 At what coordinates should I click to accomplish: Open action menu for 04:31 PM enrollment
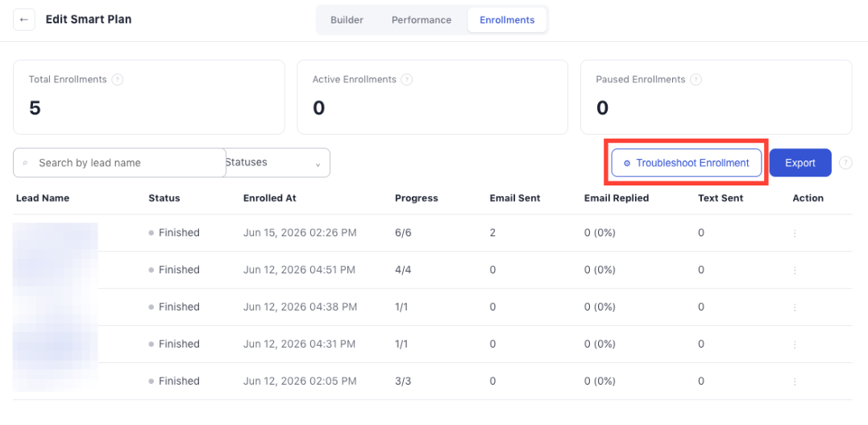(795, 344)
